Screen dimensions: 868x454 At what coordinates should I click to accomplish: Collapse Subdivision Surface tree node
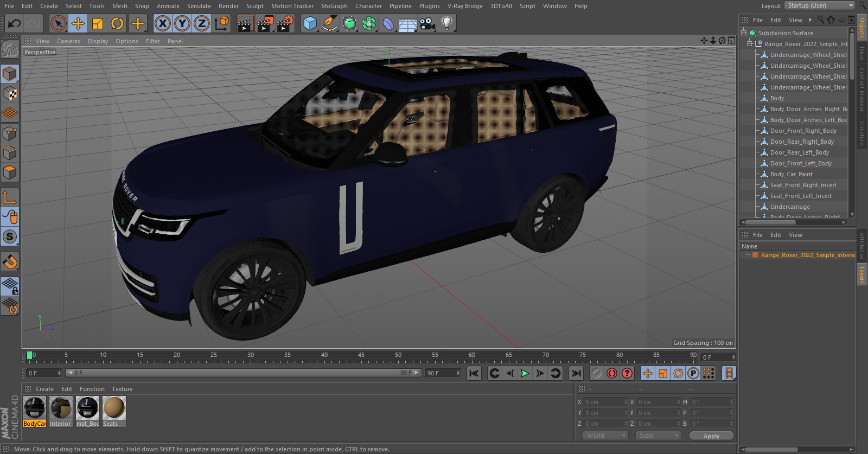coord(744,33)
